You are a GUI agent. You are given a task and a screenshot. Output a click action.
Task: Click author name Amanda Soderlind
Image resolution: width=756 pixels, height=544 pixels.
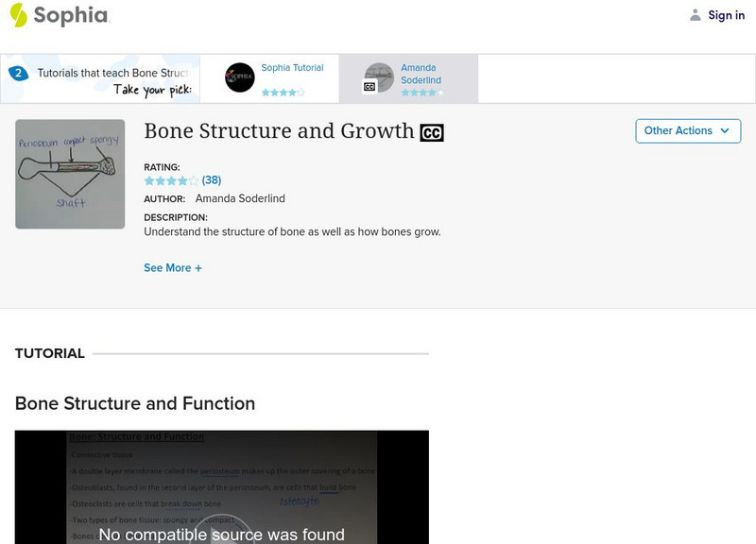pyautogui.click(x=240, y=198)
